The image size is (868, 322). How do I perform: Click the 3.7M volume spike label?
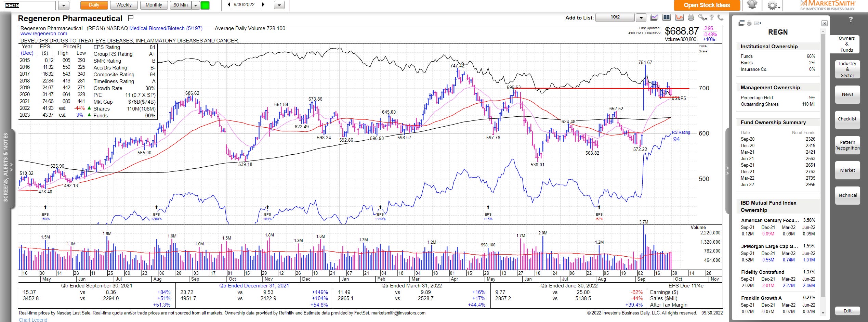[644, 222]
